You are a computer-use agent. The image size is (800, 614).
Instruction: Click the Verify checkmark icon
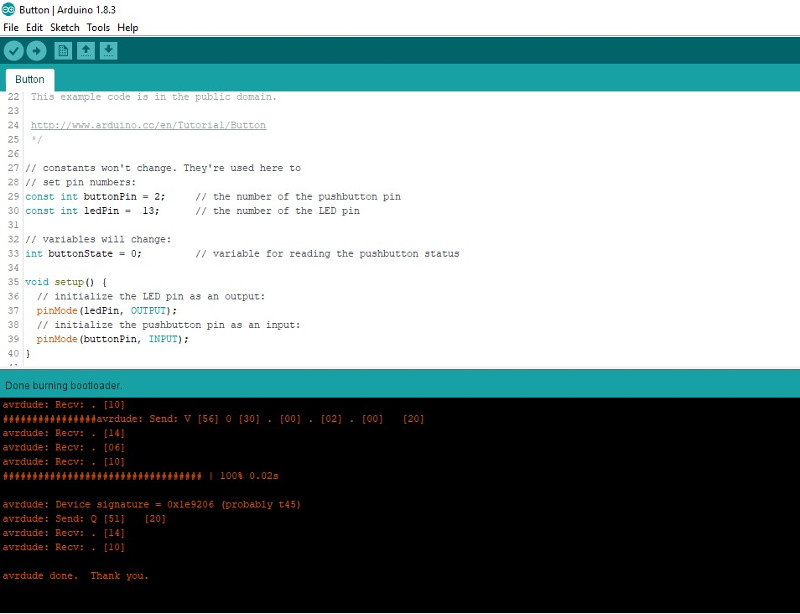tap(14, 51)
